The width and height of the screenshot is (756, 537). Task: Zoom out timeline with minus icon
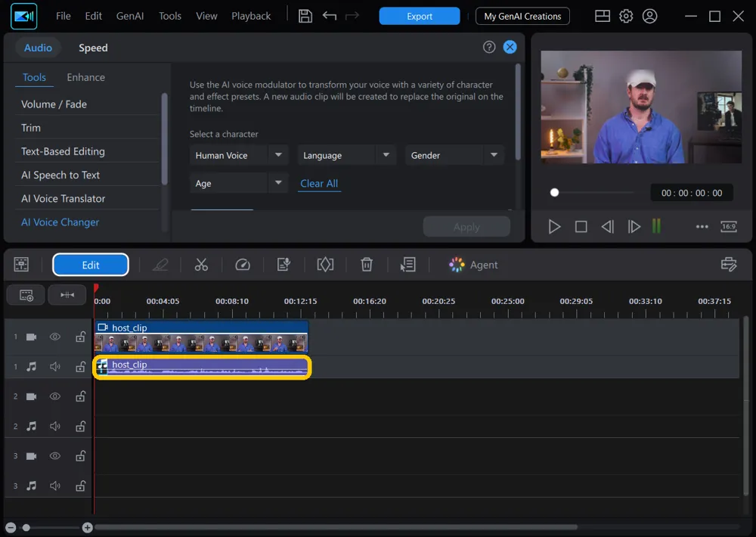click(x=11, y=528)
